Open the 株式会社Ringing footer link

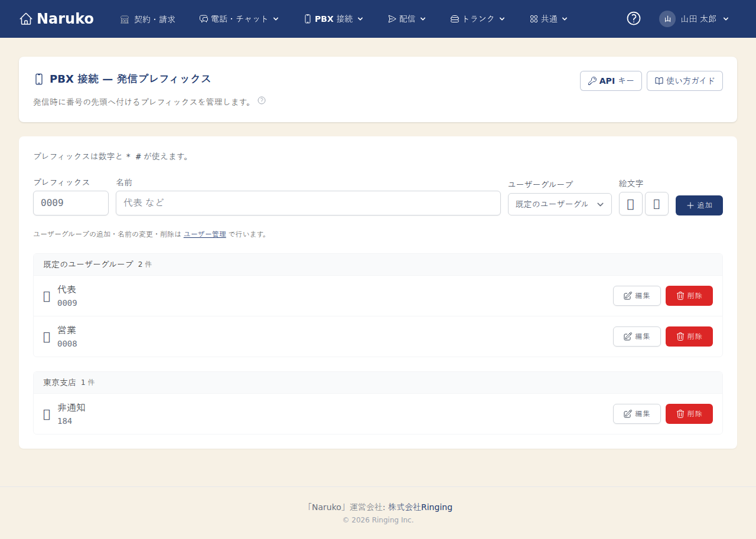coord(421,507)
